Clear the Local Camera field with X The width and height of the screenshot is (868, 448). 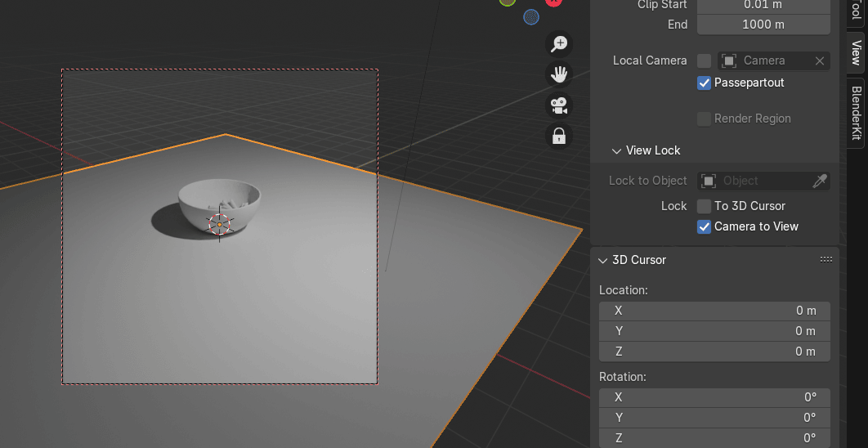tap(819, 60)
